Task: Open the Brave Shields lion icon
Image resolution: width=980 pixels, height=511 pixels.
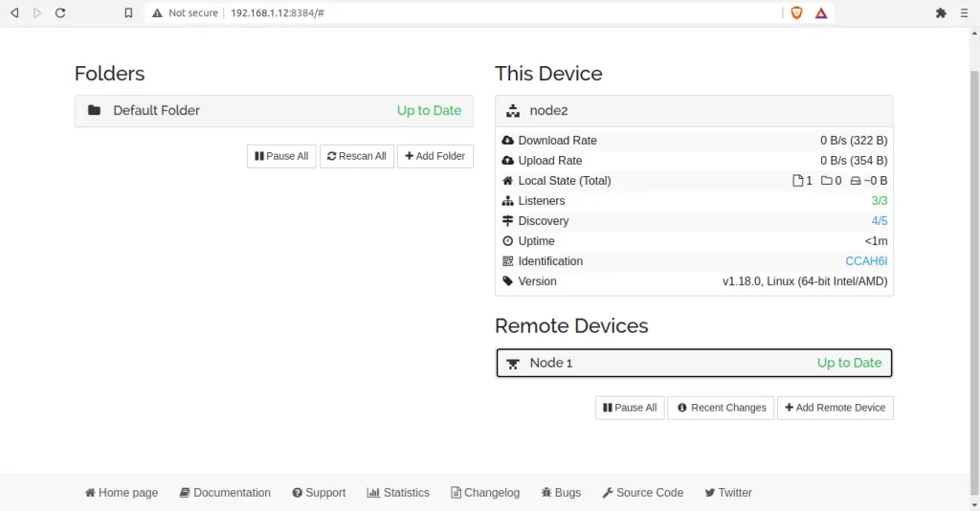Action: point(796,12)
